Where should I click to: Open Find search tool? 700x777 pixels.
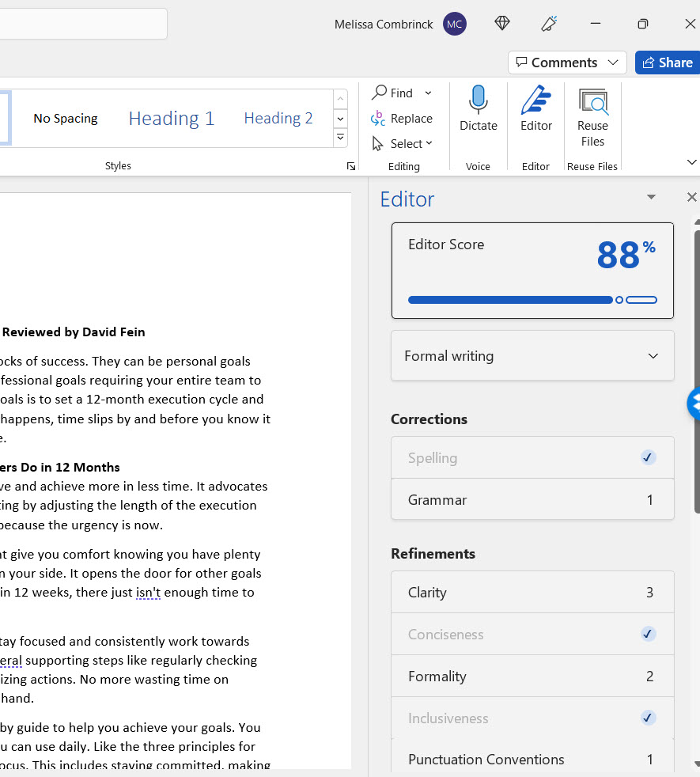(394, 93)
